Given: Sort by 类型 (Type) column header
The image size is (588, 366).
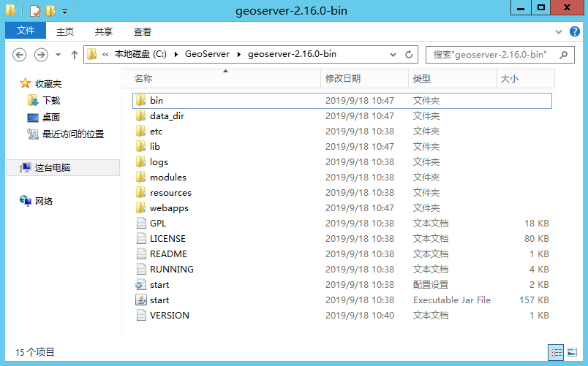Looking at the screenshot, I should (452, 79).
